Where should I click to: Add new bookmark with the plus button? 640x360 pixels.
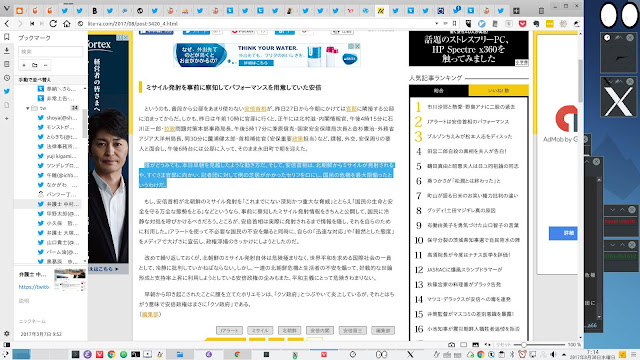[24, 65]
